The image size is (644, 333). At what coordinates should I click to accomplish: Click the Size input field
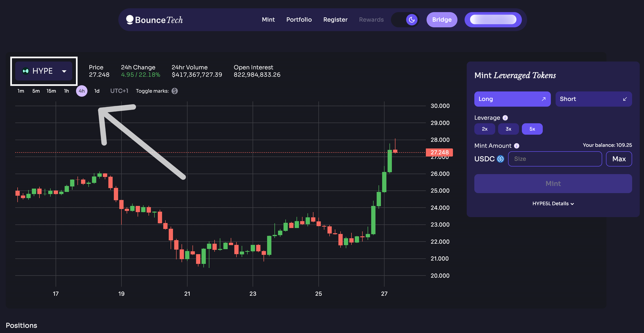pos(554,159)
